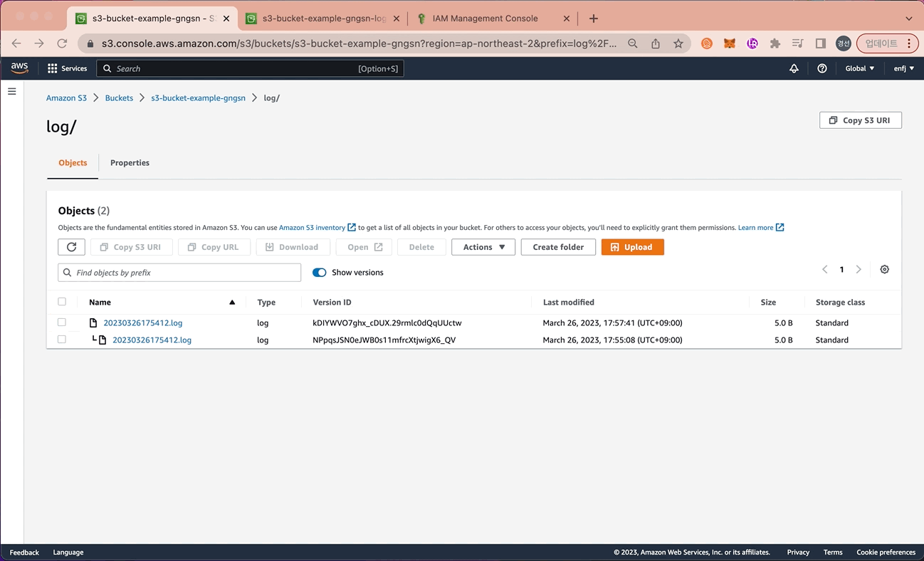Switch to the IAM Management Console tab
The height and width of the screenshot is (561, 924).
coord(485,19)
